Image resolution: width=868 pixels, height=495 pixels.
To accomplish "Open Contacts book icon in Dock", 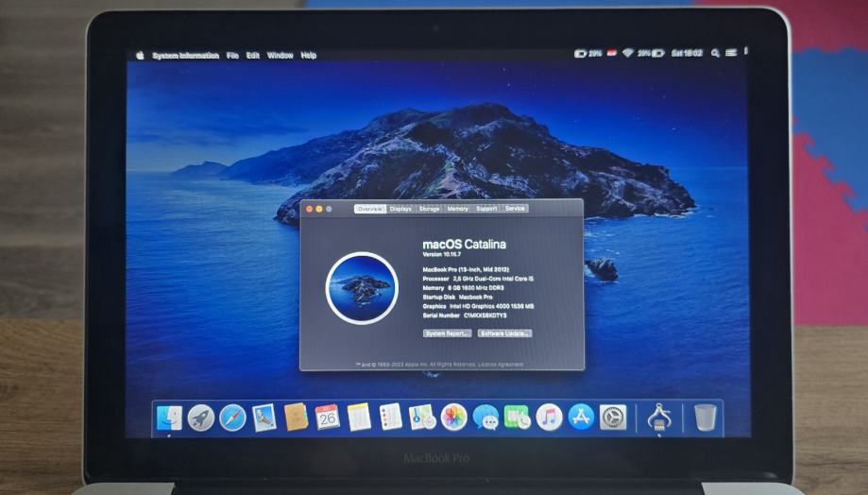I will [296, 417].
